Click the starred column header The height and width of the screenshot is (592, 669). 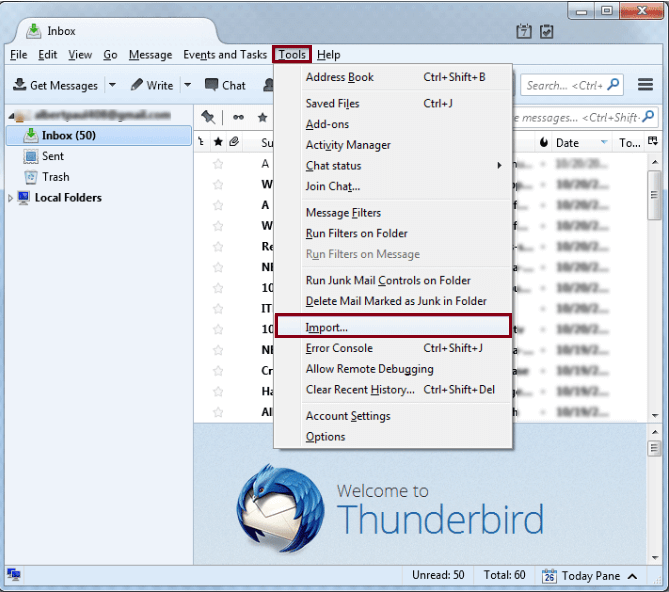[218, 142]
